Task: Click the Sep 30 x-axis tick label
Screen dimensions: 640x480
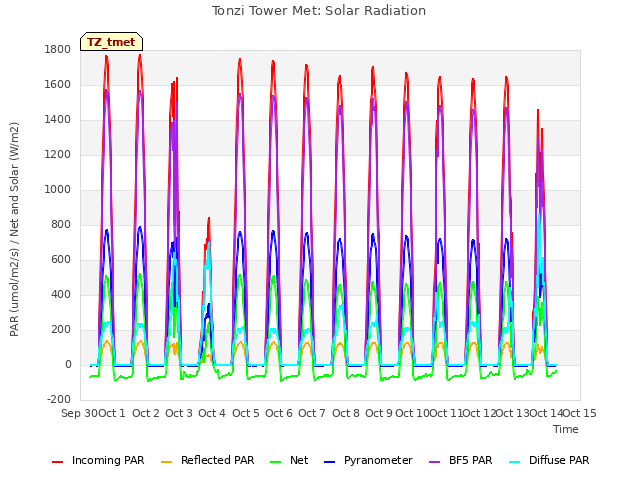Action: 80,413
